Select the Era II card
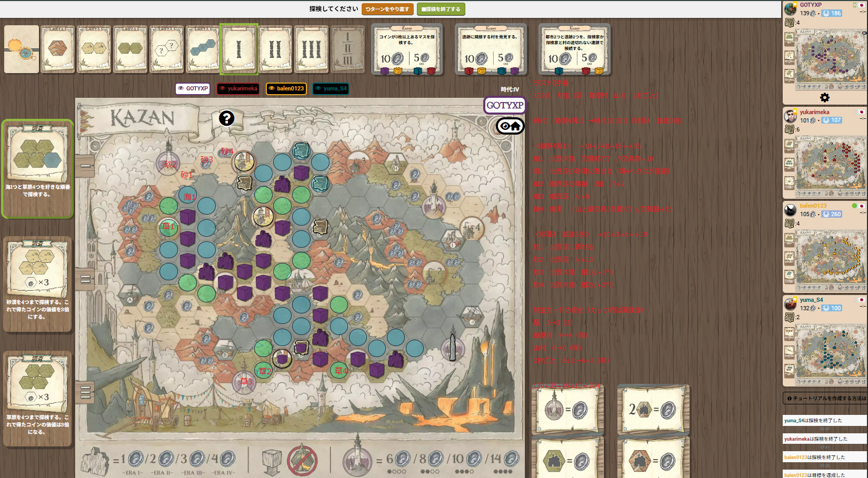The image size is (868, 478). [275, 49]
